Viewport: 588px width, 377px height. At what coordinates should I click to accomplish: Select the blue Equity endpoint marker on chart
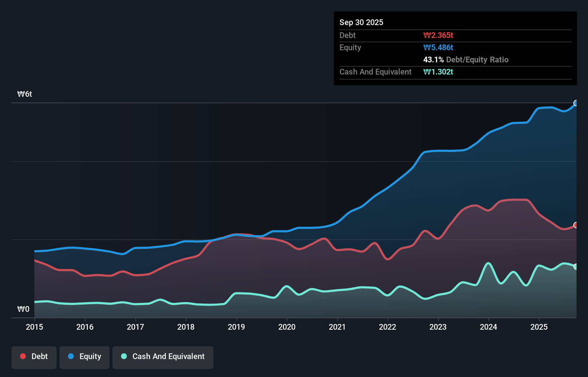click(576, 103)
